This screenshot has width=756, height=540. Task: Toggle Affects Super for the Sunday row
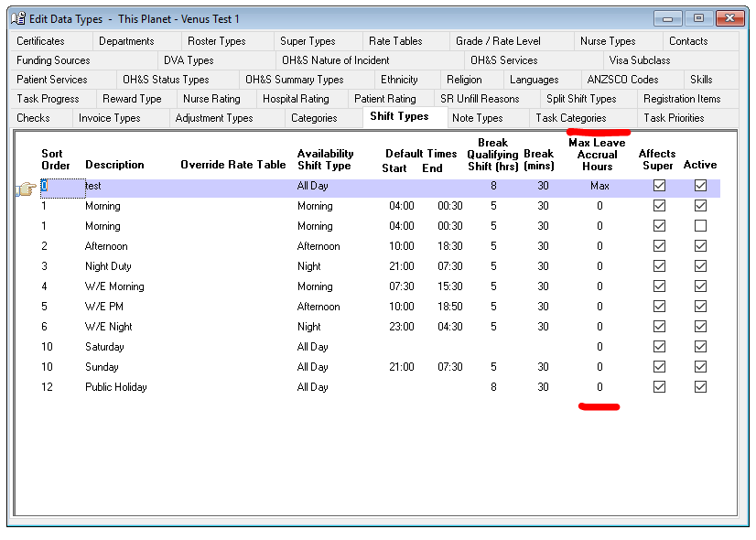(x=659, y=366)
